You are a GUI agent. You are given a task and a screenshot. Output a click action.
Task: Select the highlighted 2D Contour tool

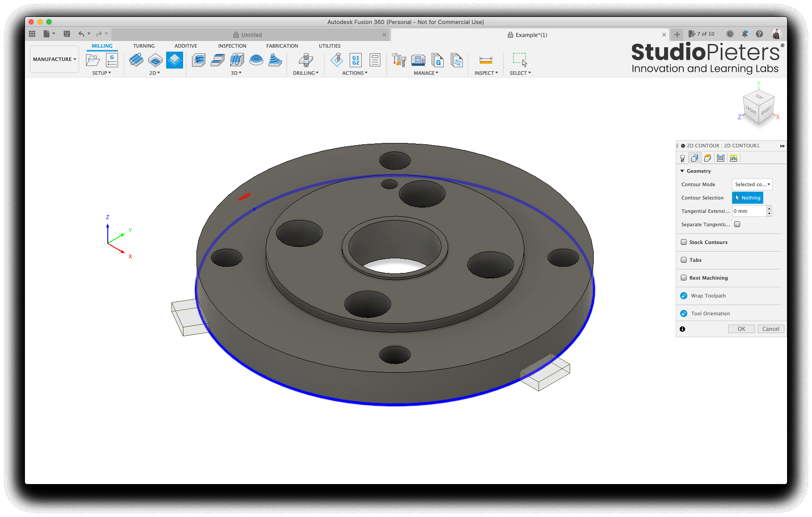(175, 60)
